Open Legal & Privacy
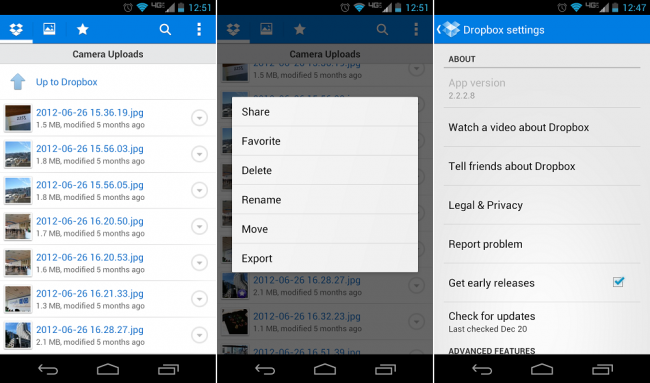 tap(542, 205)
